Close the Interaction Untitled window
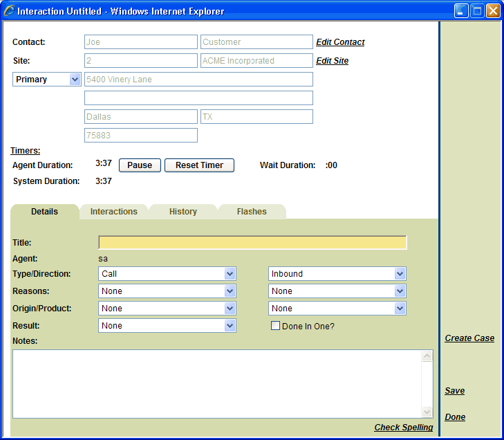The image size is (504, 440). (493, 11)
